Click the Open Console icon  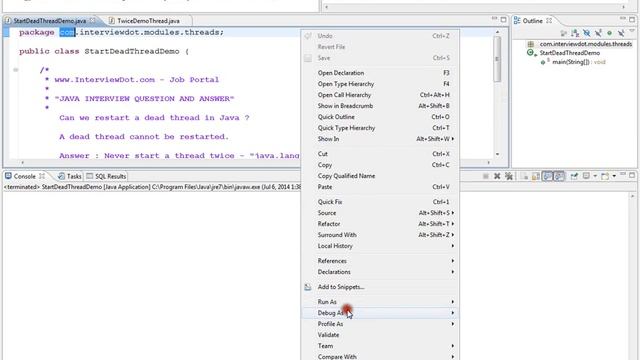pos(605,176)
